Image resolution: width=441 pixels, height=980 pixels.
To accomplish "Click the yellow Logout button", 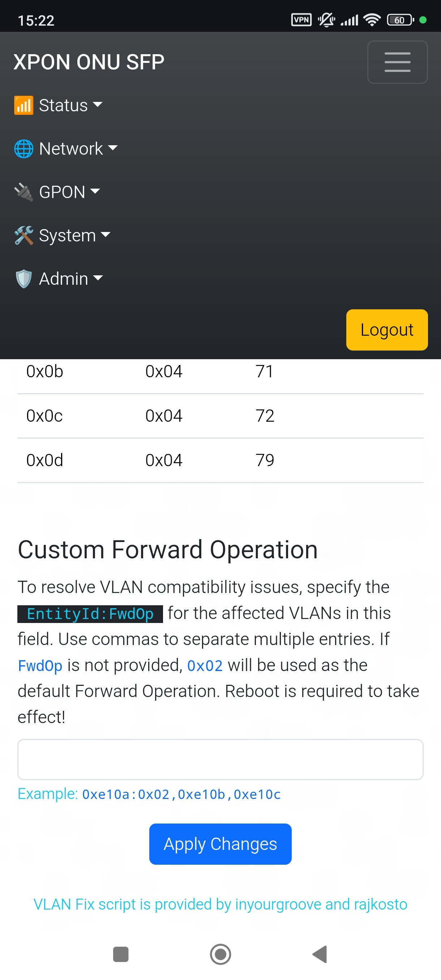I will pos(387,330).
